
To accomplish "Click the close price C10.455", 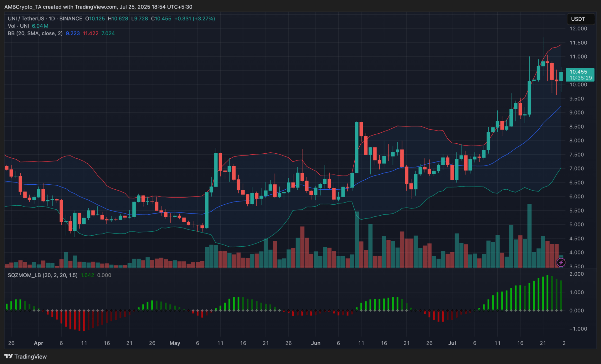I will pyautogui.click(x=161, y=19).
